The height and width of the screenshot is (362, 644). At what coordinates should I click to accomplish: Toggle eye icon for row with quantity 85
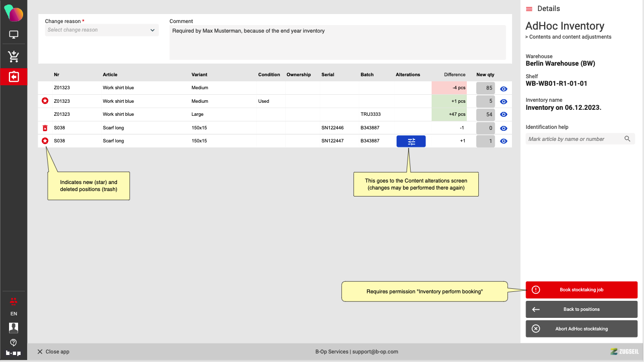503,88
